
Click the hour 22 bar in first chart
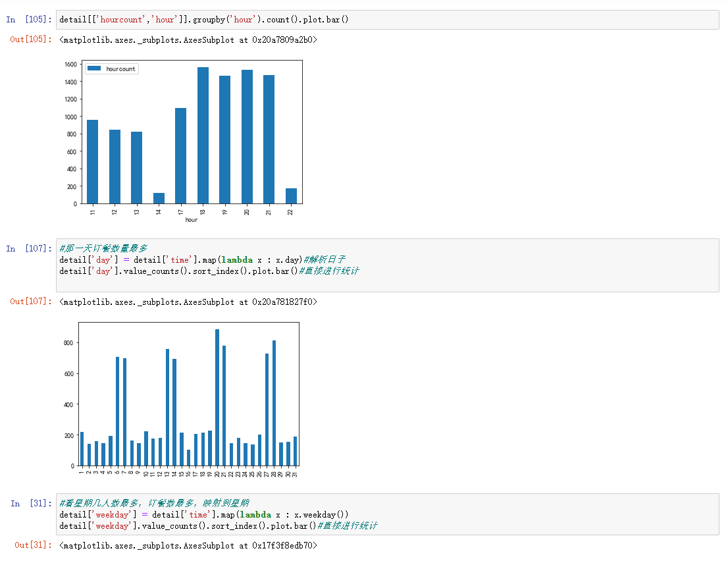pyautogui.click(x=291, y=196)
